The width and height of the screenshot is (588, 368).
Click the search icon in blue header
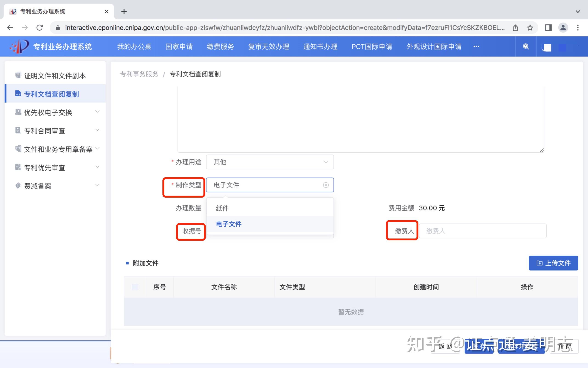pos(526,46)
